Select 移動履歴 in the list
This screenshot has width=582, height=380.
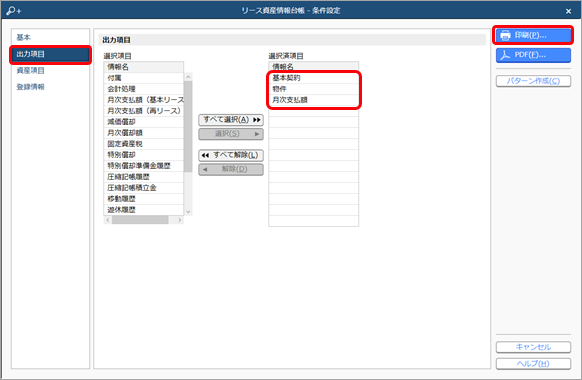point(144,199)
